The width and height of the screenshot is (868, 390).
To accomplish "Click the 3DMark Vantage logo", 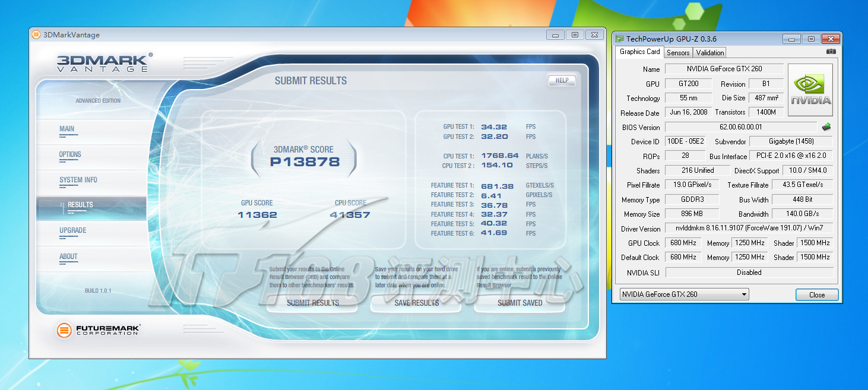I will point(104,62).
